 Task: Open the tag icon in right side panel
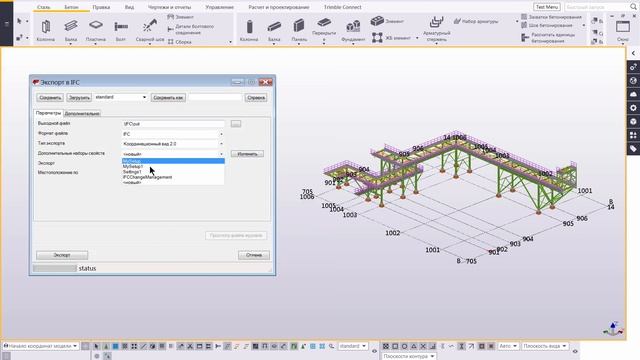pos(633,149)
